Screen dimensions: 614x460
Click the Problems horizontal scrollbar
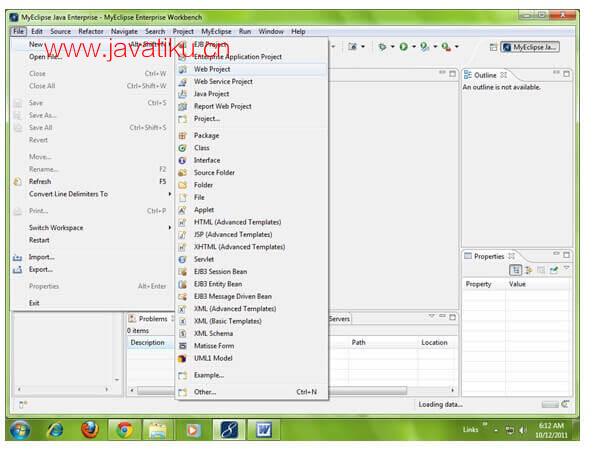tap(291, 390)
